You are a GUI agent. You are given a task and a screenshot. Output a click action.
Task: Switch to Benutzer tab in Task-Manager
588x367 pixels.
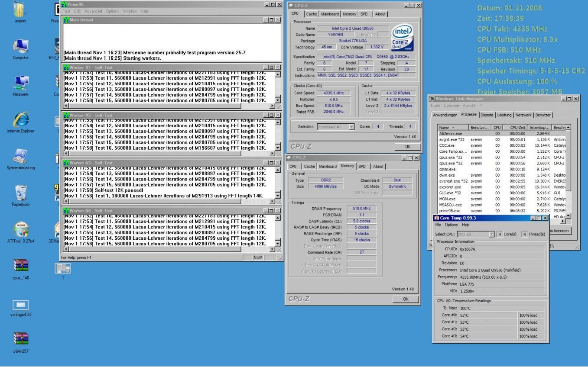pyautogui.click(x=543, y=115)
